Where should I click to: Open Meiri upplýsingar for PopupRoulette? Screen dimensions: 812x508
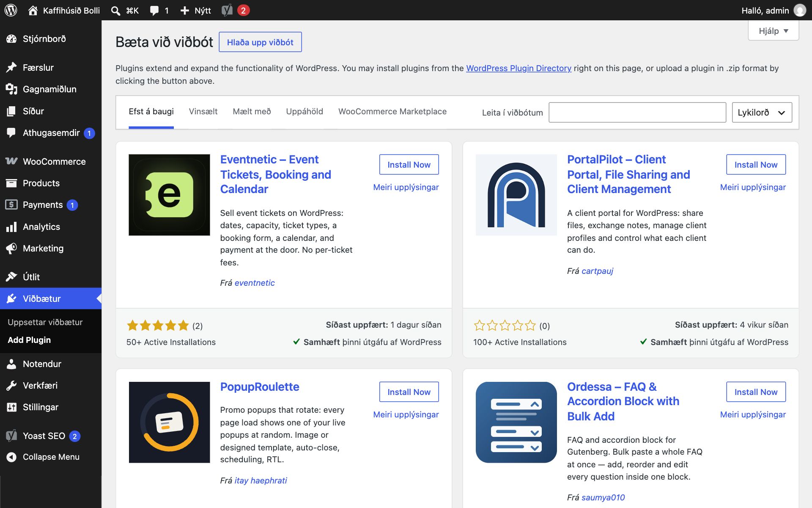pos(406,414)
